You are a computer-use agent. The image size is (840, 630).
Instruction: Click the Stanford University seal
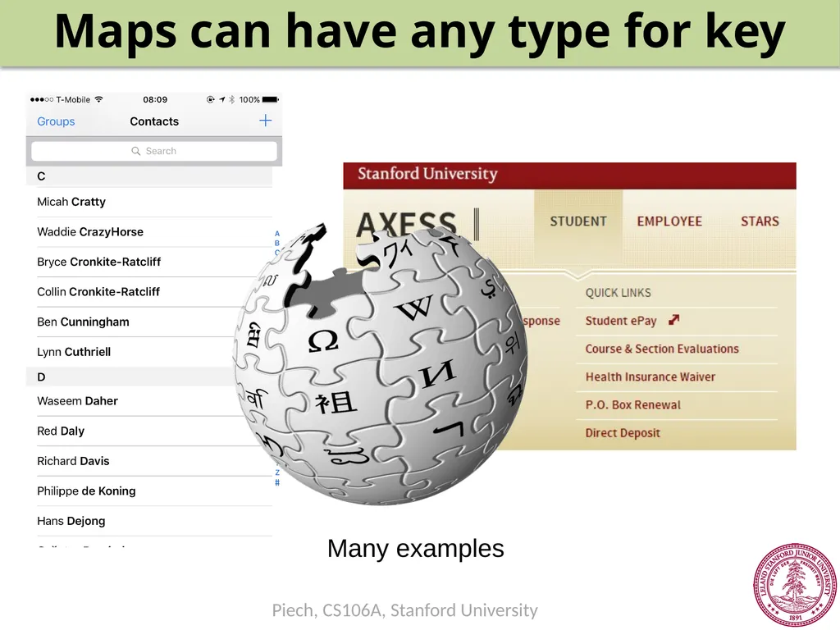tap(795, 585)
